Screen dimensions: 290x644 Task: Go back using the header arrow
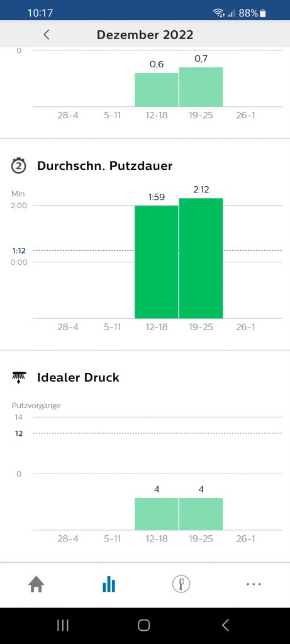click(47, 35)
